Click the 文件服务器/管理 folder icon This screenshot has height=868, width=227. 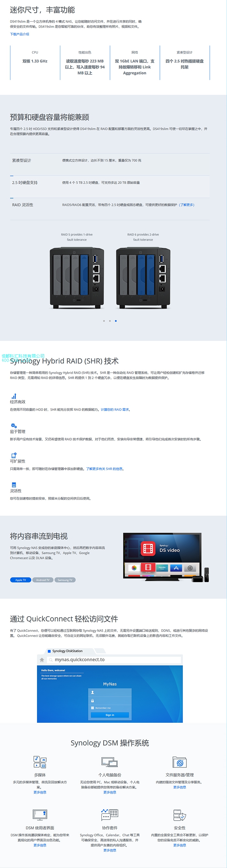(180, 762)
